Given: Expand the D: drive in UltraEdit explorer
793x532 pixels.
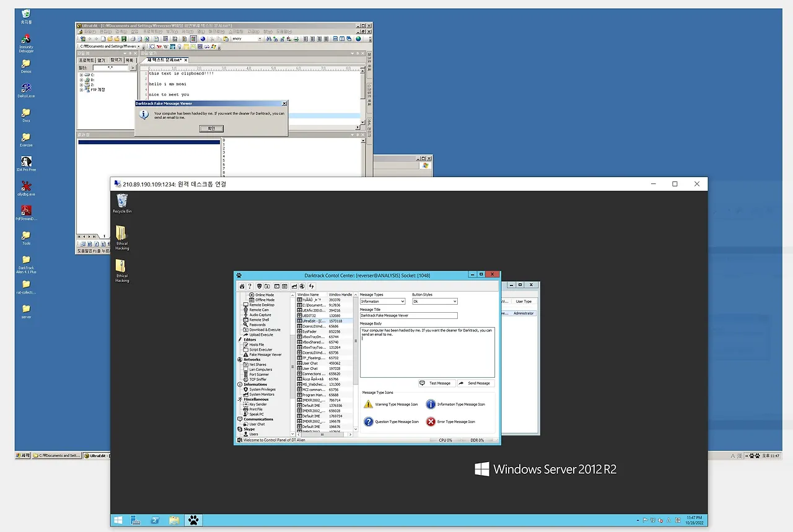Looking at the screenshot, I should point(81,79).
